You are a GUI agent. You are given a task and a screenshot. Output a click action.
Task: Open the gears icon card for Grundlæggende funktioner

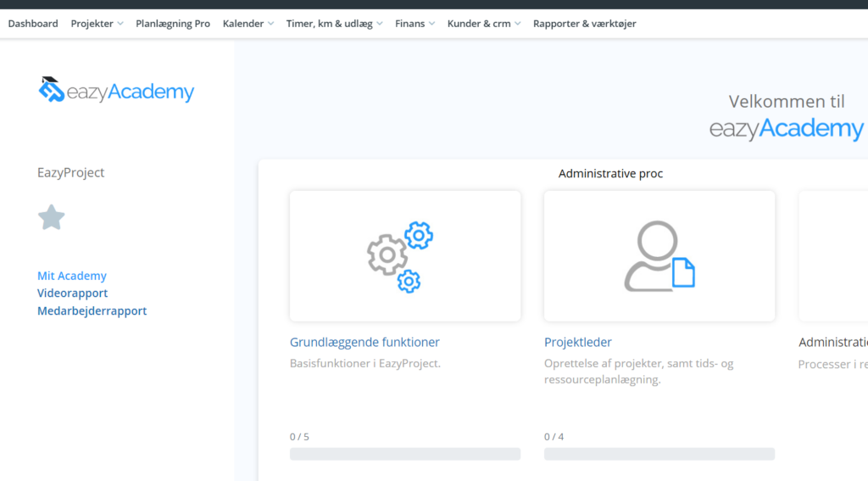coord(405,256)
